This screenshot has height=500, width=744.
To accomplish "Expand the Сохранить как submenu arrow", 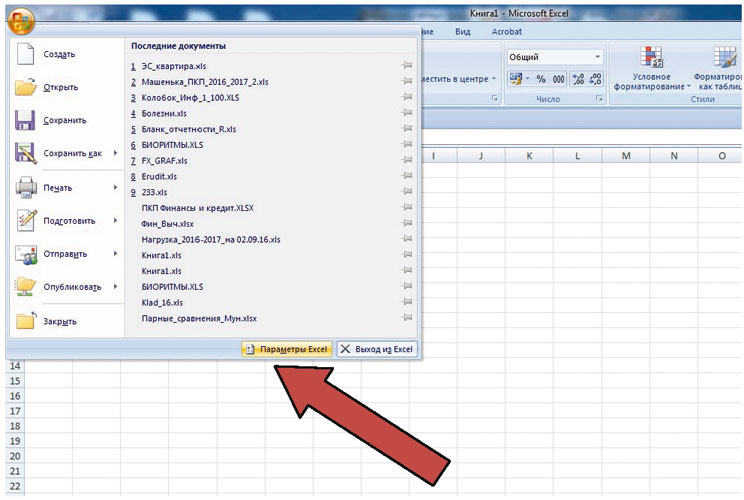I will coord(115,153).
